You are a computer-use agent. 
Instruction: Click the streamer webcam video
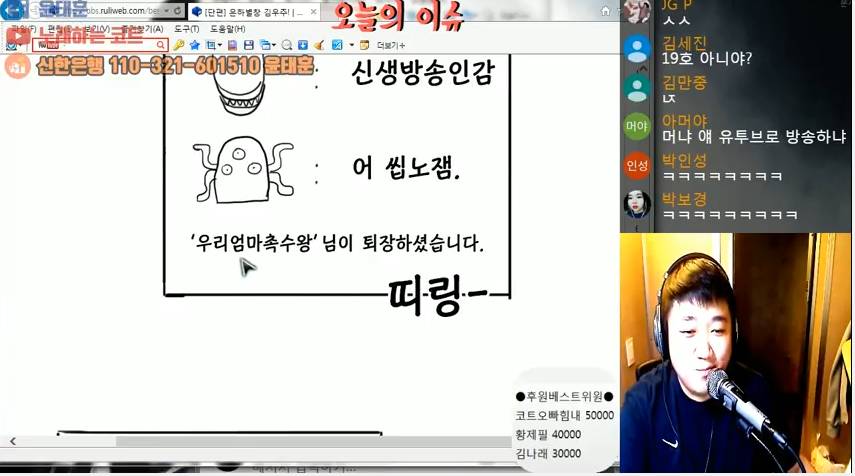click(x=735, y=353)
